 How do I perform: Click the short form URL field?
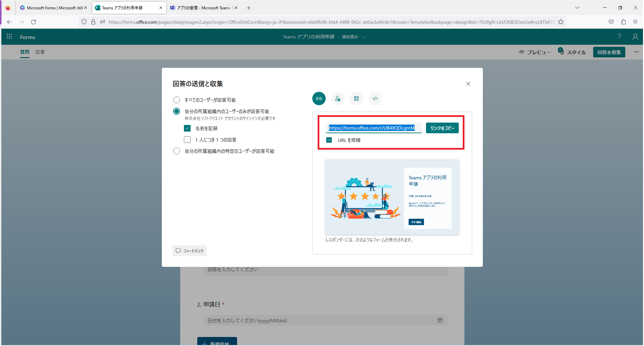pyautogui.click(x=374, y=128)
